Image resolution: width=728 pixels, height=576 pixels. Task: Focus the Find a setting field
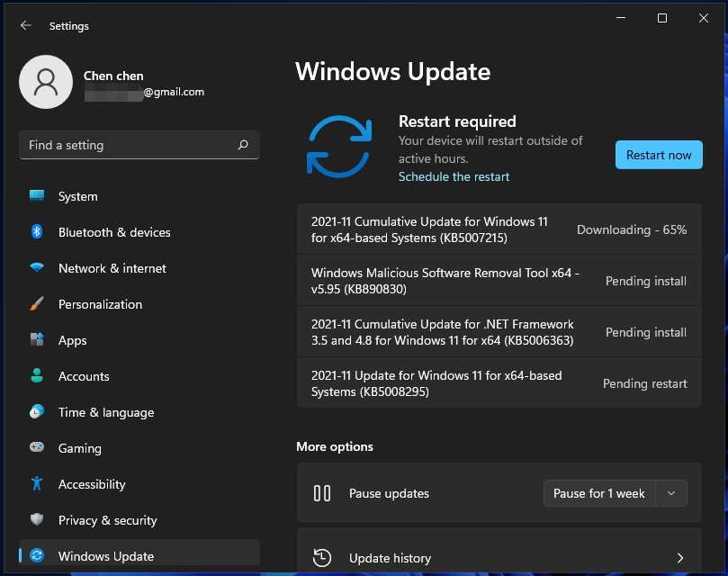[139, 145]
